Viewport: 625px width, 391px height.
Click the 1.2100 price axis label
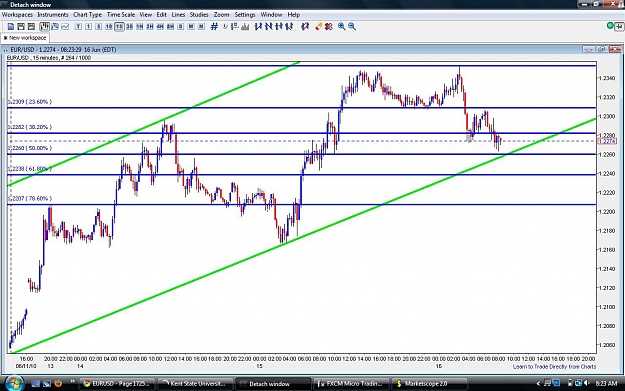[607, 307]
